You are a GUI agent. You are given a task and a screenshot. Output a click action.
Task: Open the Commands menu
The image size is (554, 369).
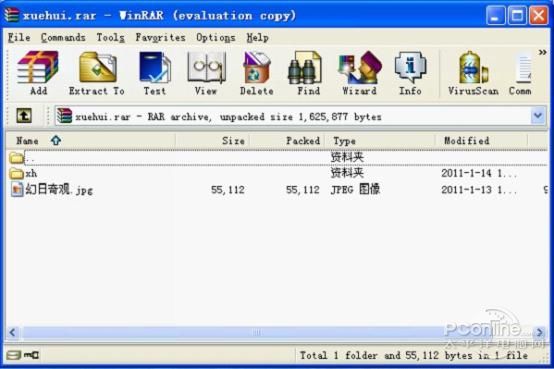click(x=63, y=37)
